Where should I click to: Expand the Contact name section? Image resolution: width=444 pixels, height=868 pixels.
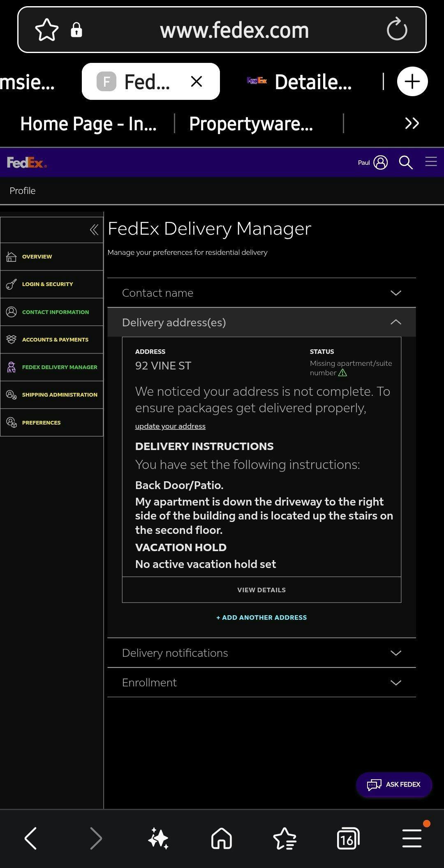261,293
